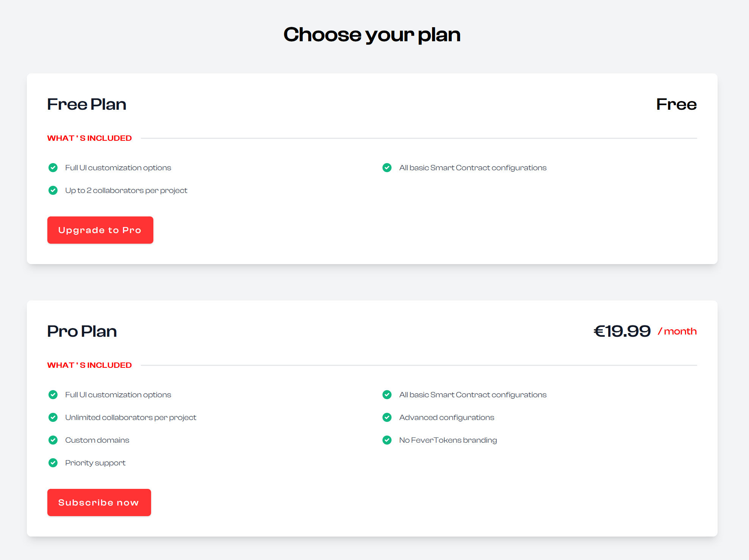The image size is (749, 560).
Task: Click the red / month label
Action: pyautogui.click(x=677, y=331)
